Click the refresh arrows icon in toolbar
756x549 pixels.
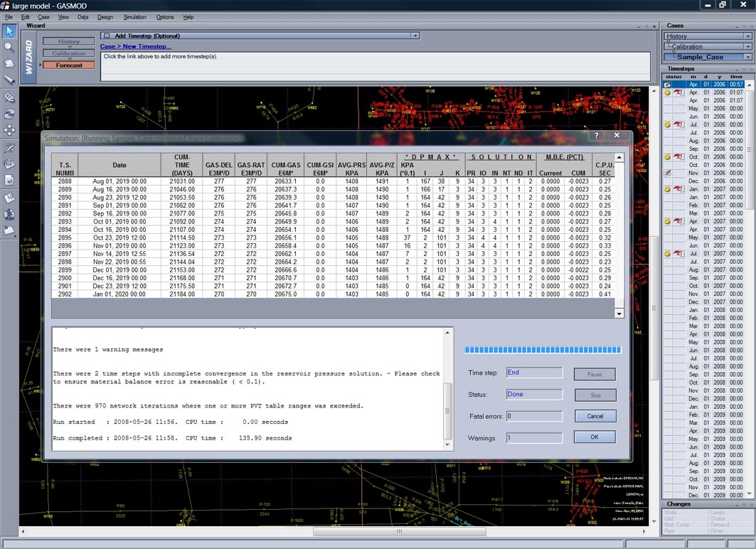[x=9, y=114]
